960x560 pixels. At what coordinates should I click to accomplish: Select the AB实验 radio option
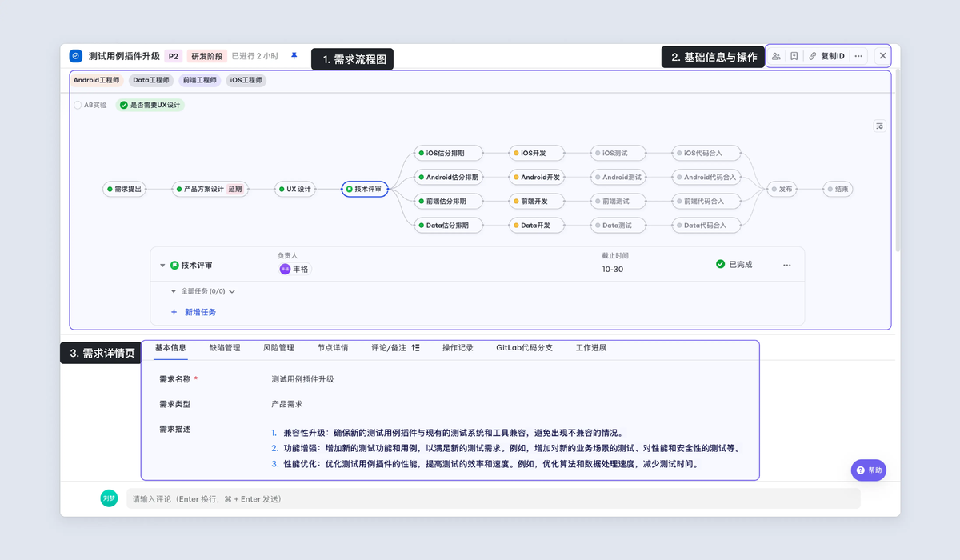coord(78,105)
